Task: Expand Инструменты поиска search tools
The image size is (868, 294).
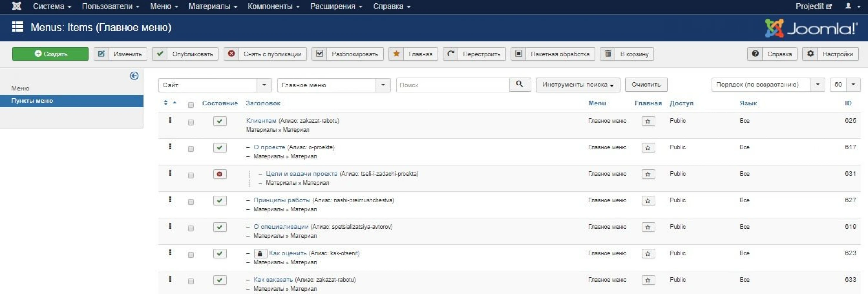Action: coord(578,85)
